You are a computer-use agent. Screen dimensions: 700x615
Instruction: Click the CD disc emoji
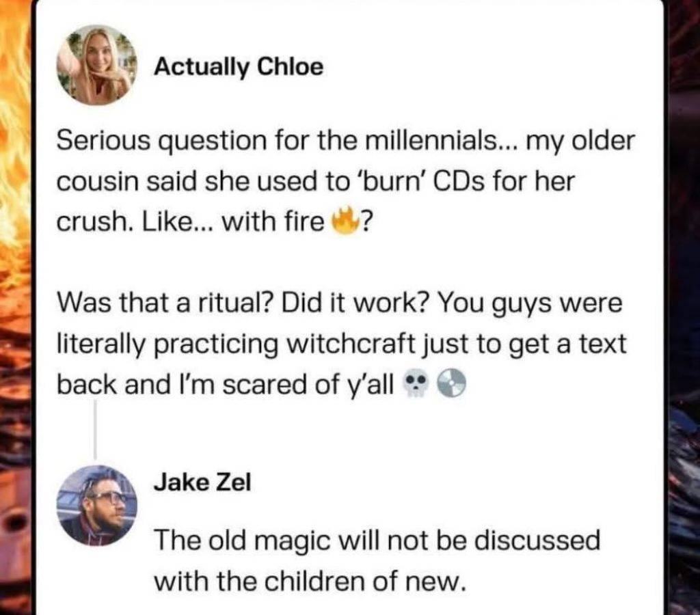point(450,385)
